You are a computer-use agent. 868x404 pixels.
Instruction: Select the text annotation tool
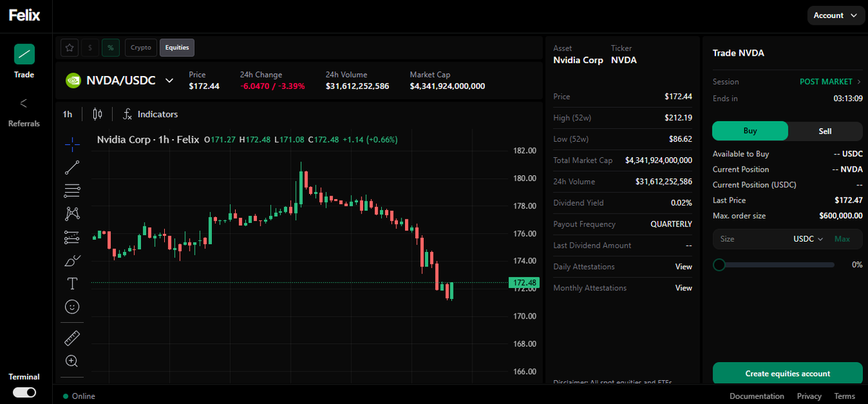[x=72, y=283]
